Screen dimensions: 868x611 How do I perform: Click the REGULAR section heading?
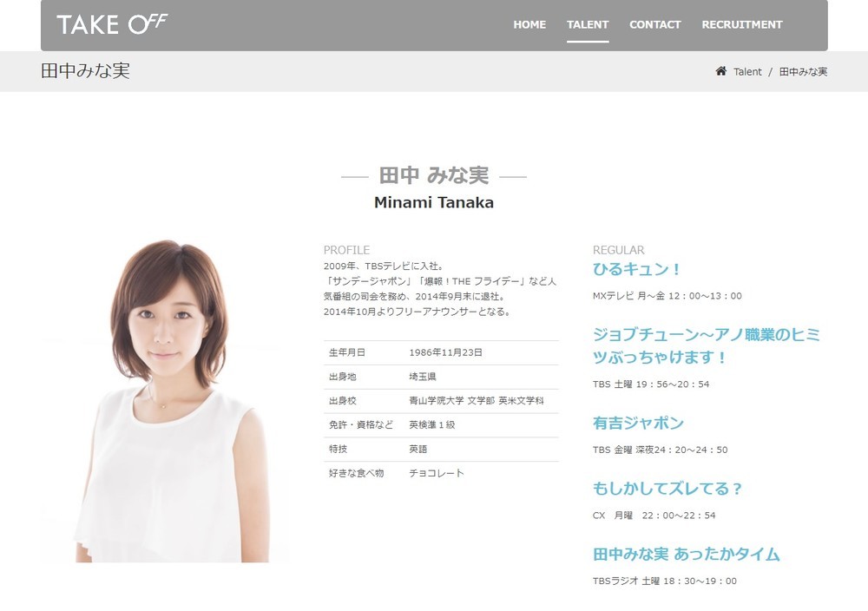pos(618,250)
